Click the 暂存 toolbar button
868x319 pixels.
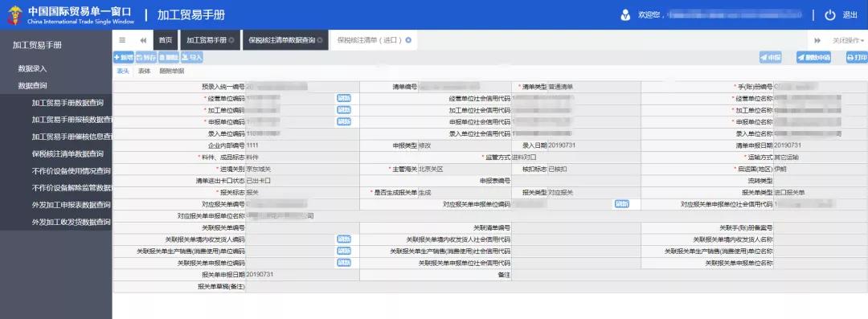pos(146,57)
